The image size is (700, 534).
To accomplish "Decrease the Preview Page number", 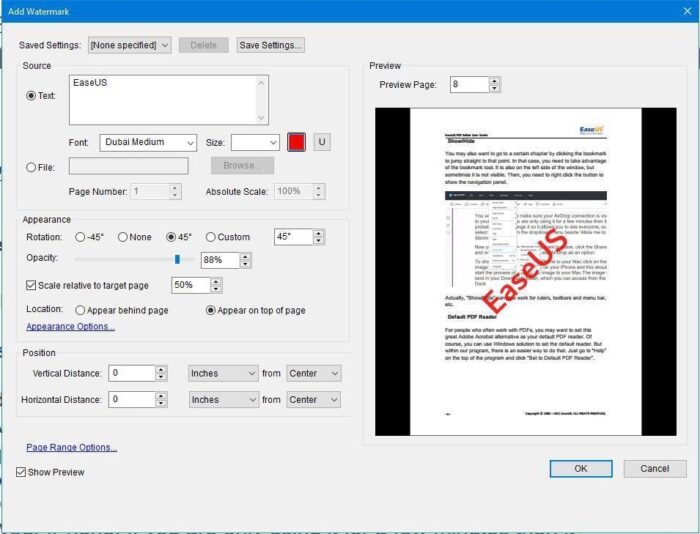I will pyautogui.click(x=494, y=88).
